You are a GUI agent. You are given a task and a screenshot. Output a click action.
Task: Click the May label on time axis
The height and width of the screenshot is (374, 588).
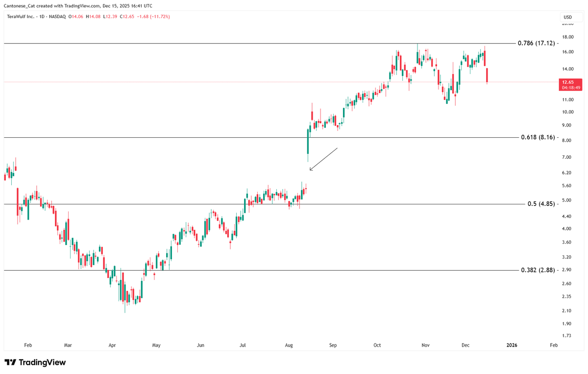[156, 345]
